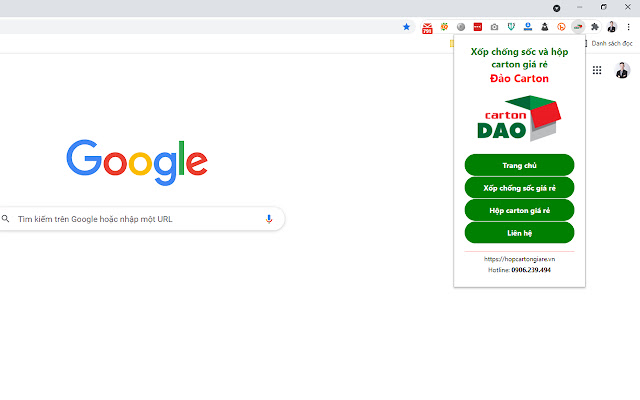Viewport: 640px width, 400px height.
Task: Click the blue bookmark star icon
Action: pyautogui.click(x=406, y=27)
